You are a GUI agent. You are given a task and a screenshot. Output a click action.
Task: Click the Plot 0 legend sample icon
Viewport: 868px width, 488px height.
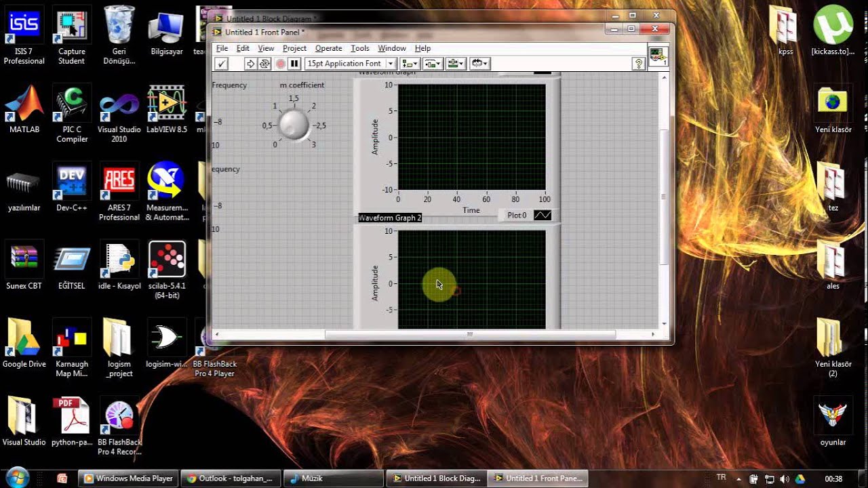(542, 216)
